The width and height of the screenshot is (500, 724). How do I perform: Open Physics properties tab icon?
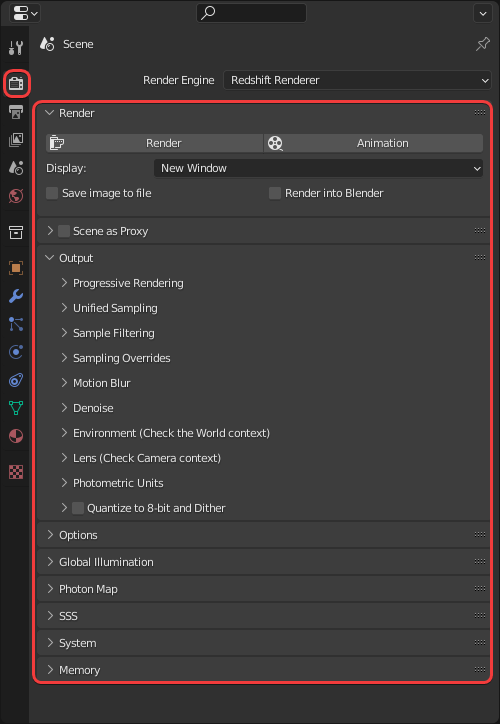pyautogui.click(x=16, y=352)
